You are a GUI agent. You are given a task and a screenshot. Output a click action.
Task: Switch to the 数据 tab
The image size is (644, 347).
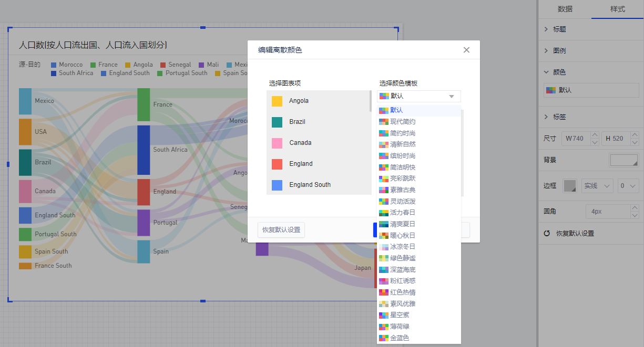(x=565, y=9)
